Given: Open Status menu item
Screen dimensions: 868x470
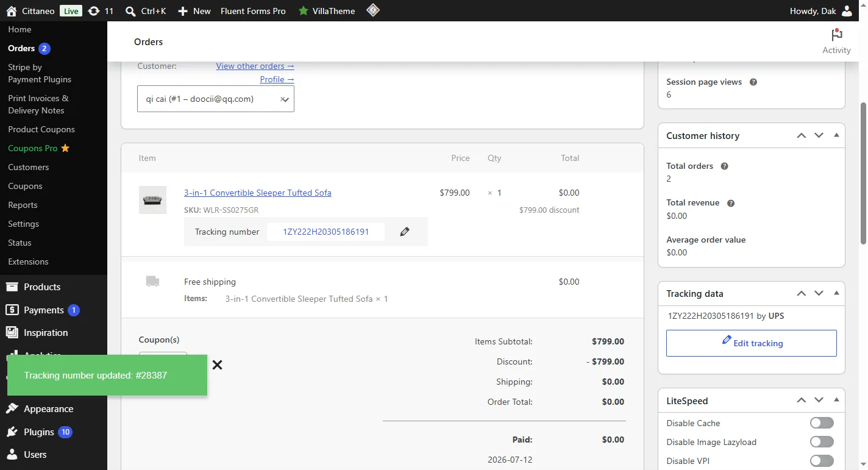Looking at the screenshot, I should (20, 243).
